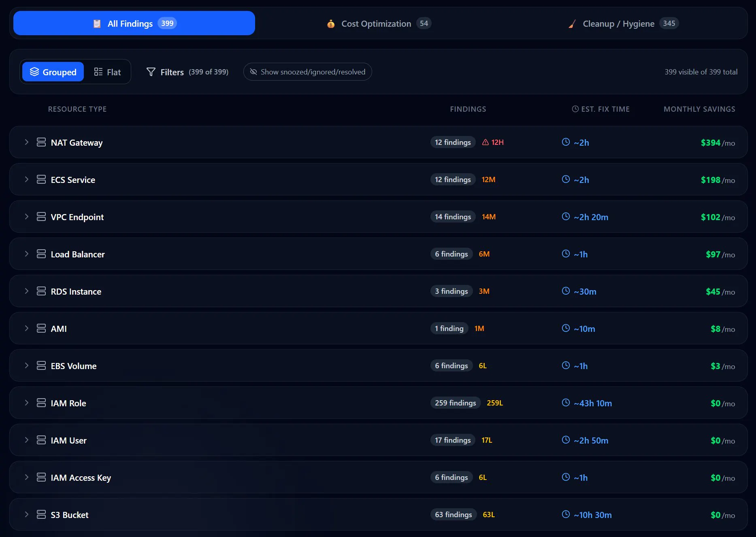This screenshot has height=537, width=756.
Task: Click the AMI resource icon
Action: pos(41,328)
